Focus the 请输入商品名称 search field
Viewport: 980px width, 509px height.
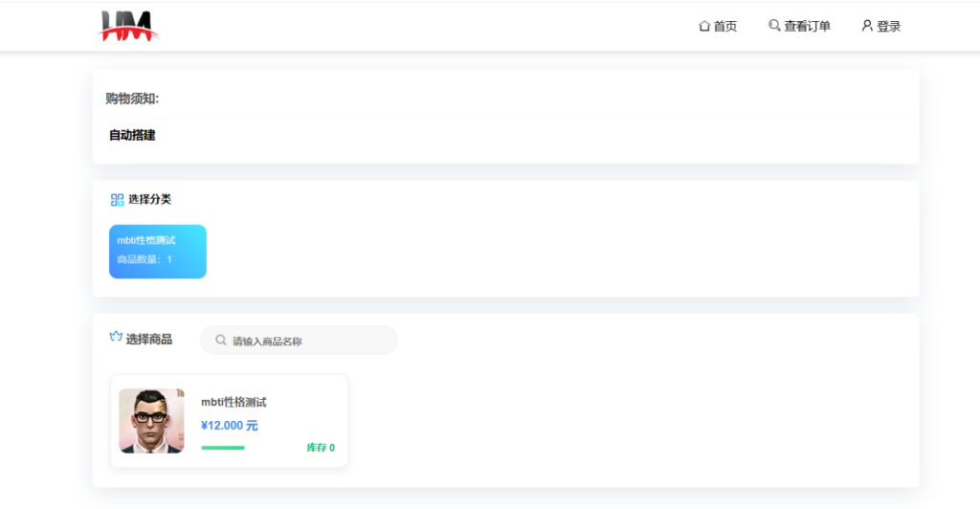tap(306, 341)
